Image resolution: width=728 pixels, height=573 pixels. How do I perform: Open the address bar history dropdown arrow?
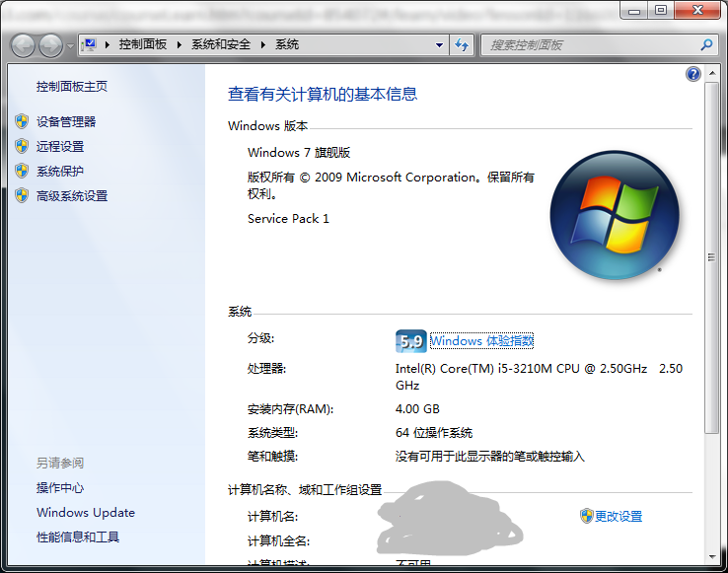[439, 45]
